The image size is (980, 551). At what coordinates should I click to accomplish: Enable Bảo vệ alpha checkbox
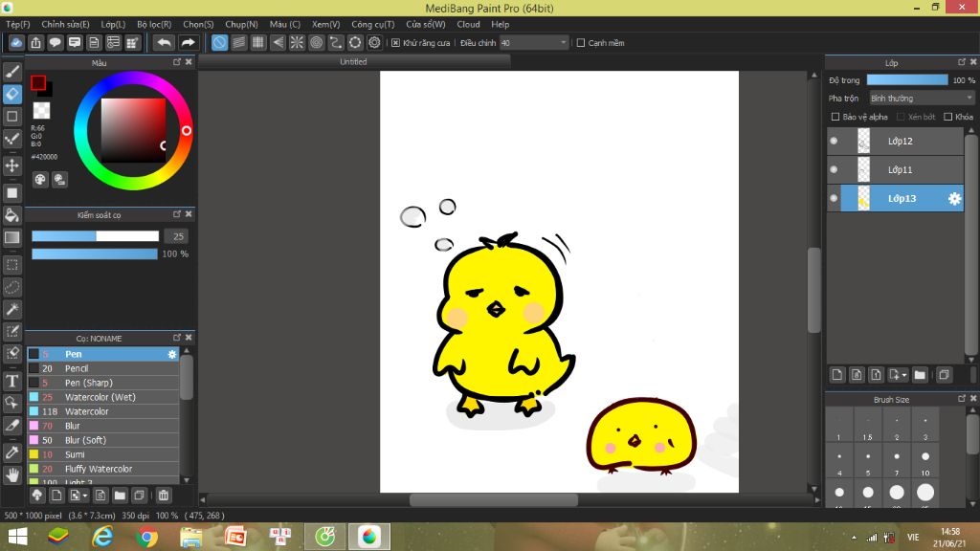[835, 117]
